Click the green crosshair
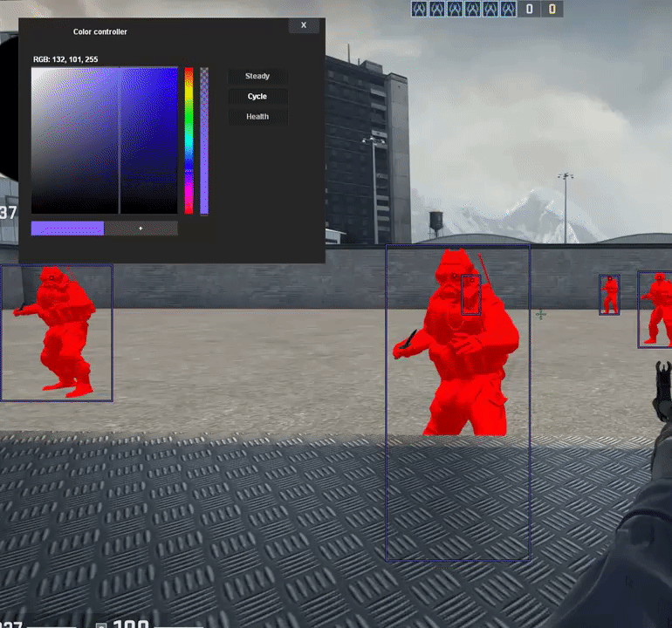The height and width of the screenshot is (628, 672). point(541,315)
